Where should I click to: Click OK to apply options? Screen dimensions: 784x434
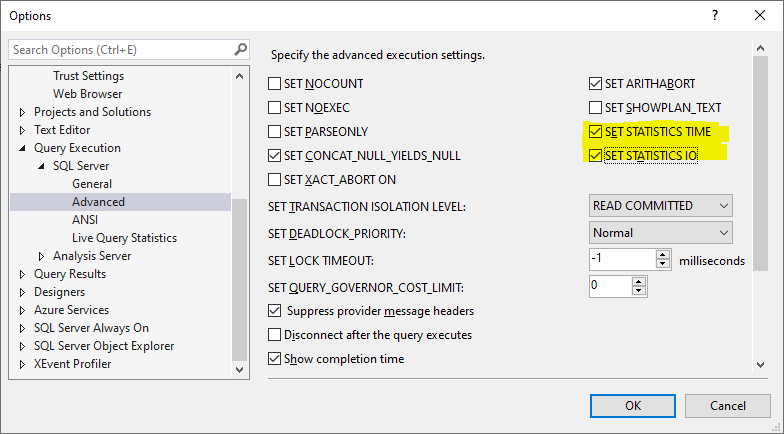[633, 406]
